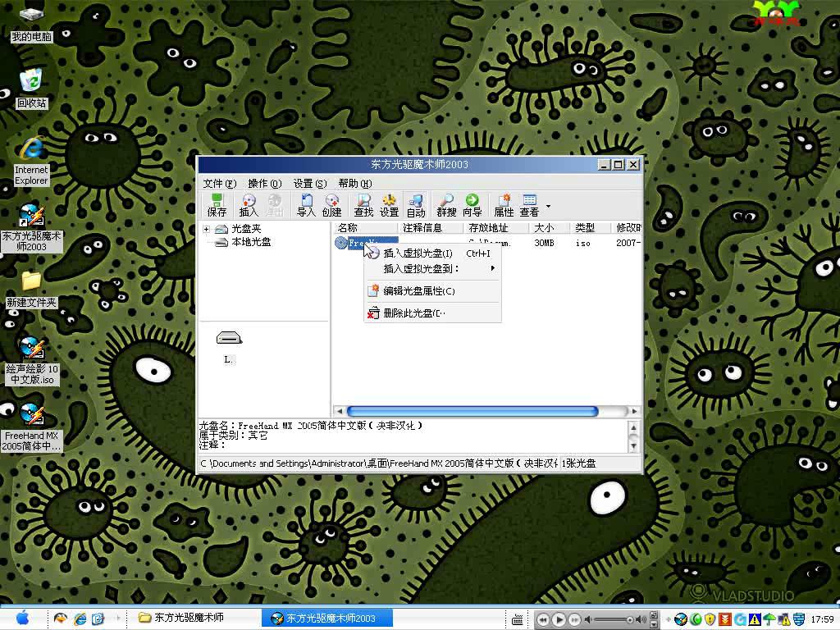This screenshot has width=840, height=630.
Task: Click the 新建文件夹 desktop folder
Action: (31, 290)
